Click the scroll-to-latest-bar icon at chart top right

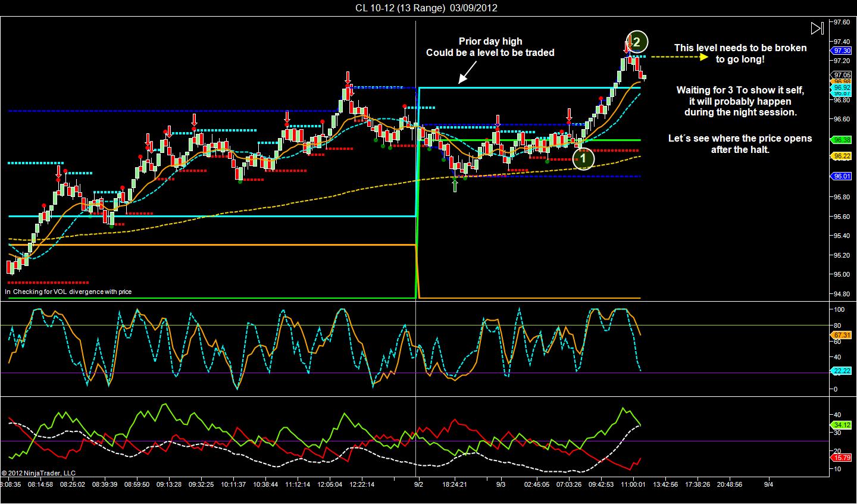(x=817, y=28)
